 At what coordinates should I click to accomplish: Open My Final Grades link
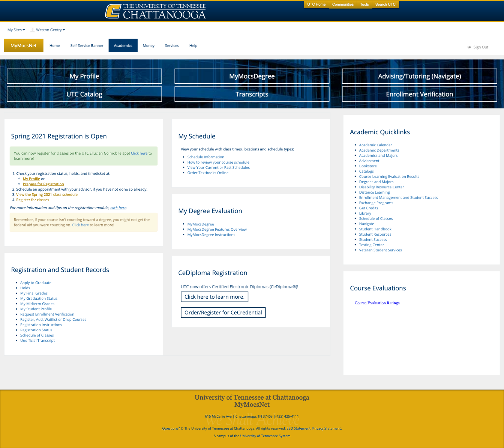tap(34, 293)
